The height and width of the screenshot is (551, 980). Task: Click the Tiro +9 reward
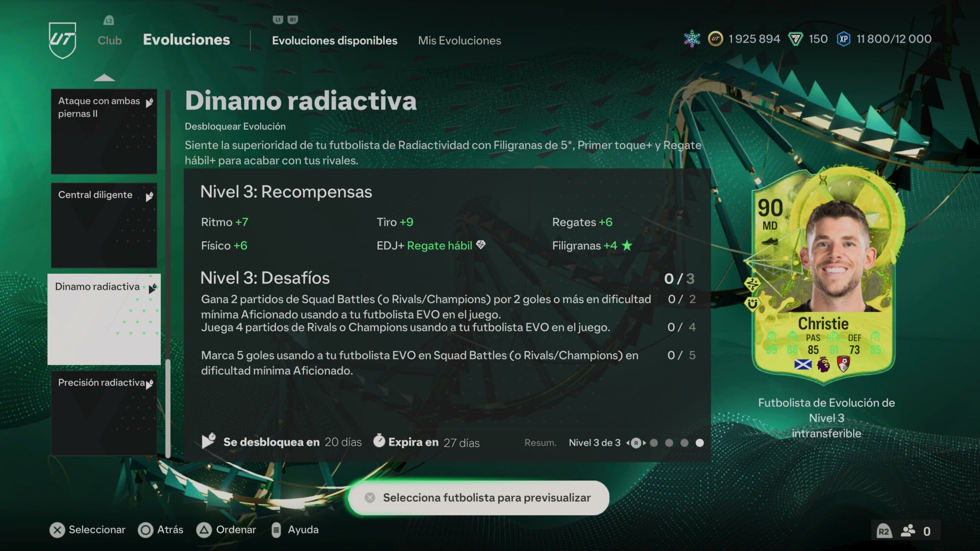tap(395, 222)
